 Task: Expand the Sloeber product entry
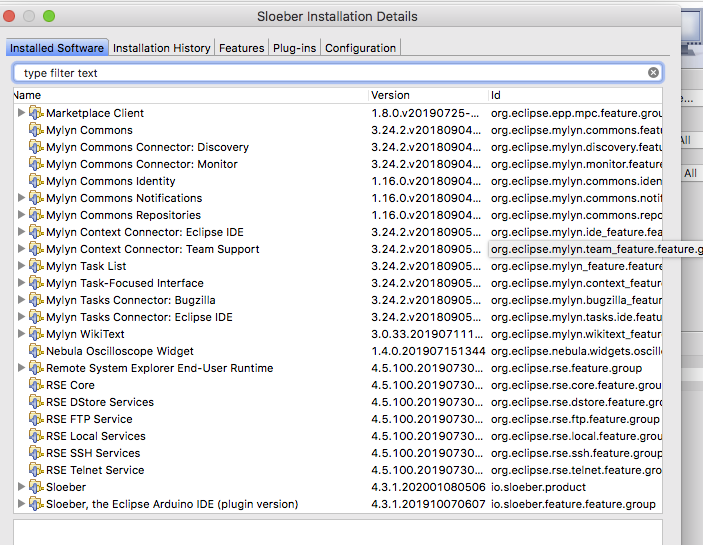pos(21,487)
